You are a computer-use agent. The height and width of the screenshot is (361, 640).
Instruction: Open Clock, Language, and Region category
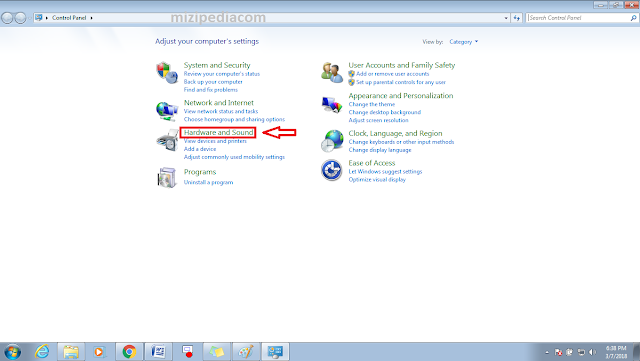(x=395, y=133)
